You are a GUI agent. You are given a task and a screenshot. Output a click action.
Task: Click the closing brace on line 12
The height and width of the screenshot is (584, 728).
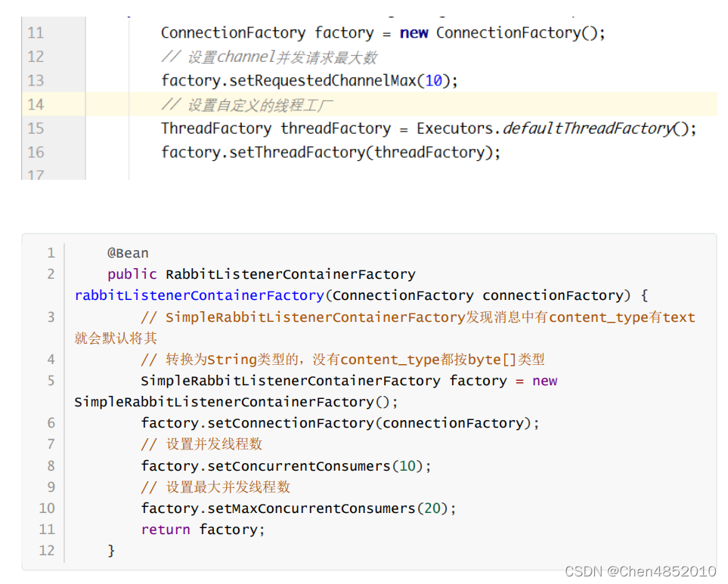pos(111,551)
